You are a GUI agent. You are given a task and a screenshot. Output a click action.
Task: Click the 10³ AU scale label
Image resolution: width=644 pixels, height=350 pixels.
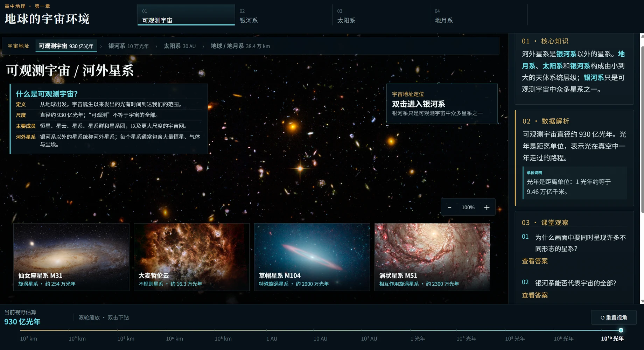pos(369,338)
